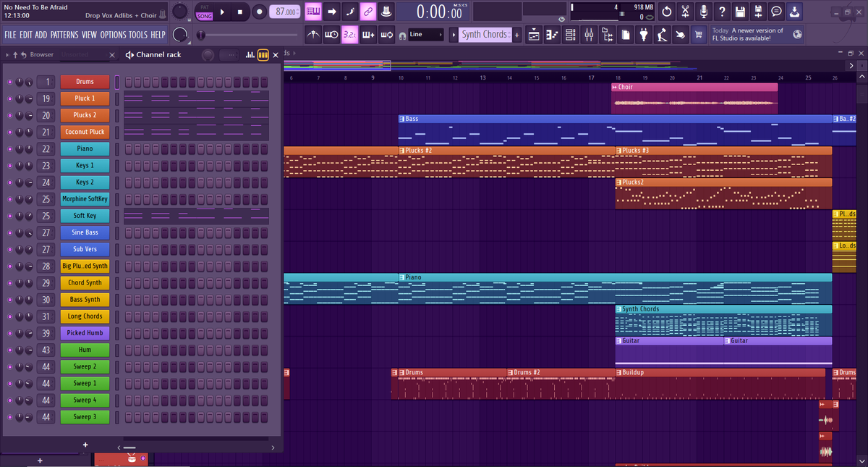Open the ADD menu

(x=41, y=35)
